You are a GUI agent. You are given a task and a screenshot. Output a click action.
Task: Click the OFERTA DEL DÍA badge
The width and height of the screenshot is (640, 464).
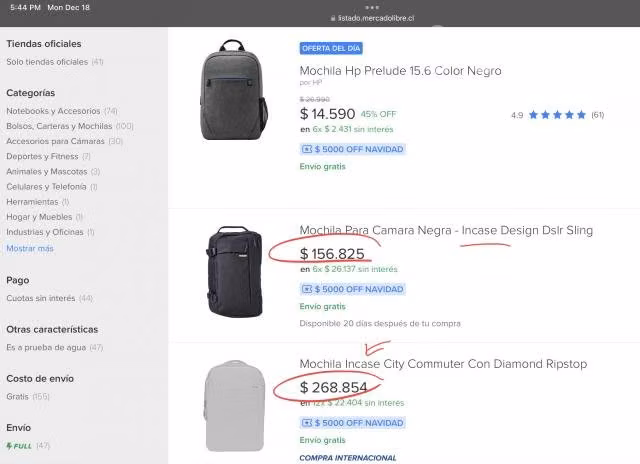click(331, 48)
